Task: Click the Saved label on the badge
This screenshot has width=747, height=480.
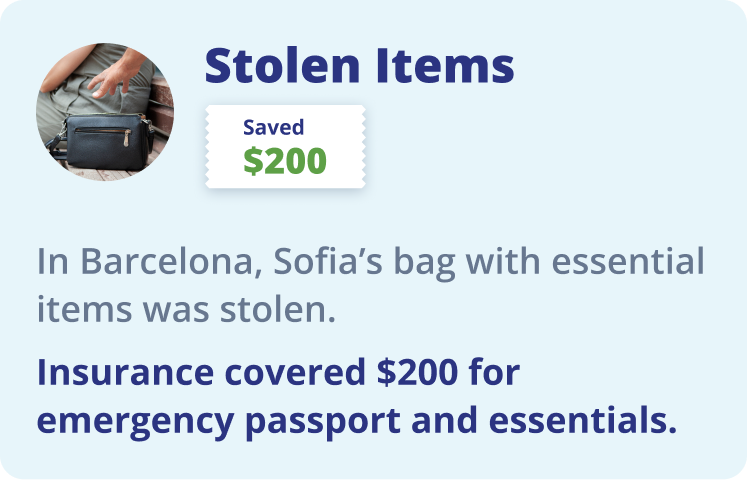Action: point(273,127)
